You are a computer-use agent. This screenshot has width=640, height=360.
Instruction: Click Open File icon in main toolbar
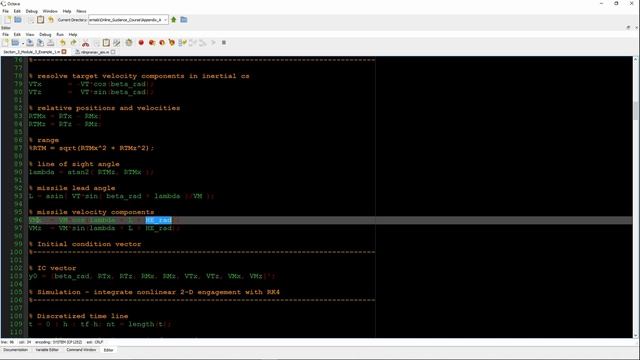click(18, 20)
